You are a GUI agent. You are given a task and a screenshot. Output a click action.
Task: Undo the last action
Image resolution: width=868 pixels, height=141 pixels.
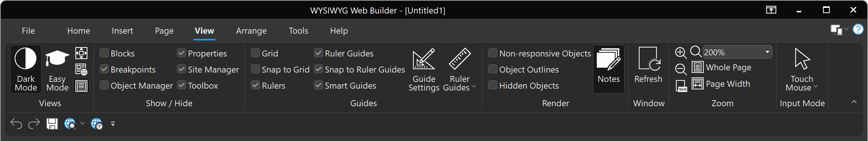click(16, 123)
